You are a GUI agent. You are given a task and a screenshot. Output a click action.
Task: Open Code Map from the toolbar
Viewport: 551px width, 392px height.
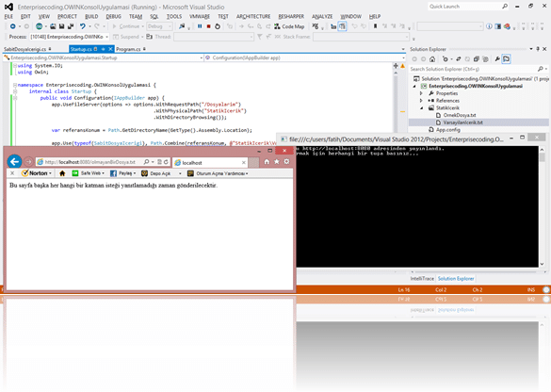tap(289, 26)
